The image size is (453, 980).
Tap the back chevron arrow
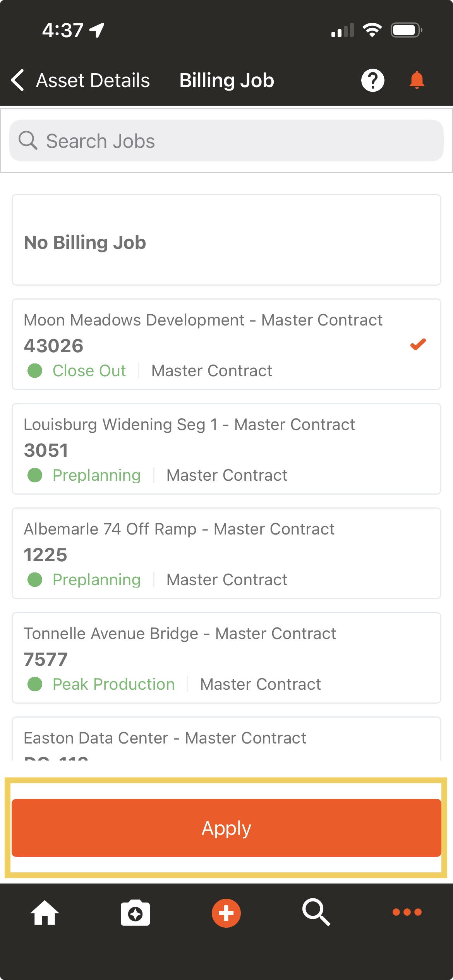click(x=17, y=81)
